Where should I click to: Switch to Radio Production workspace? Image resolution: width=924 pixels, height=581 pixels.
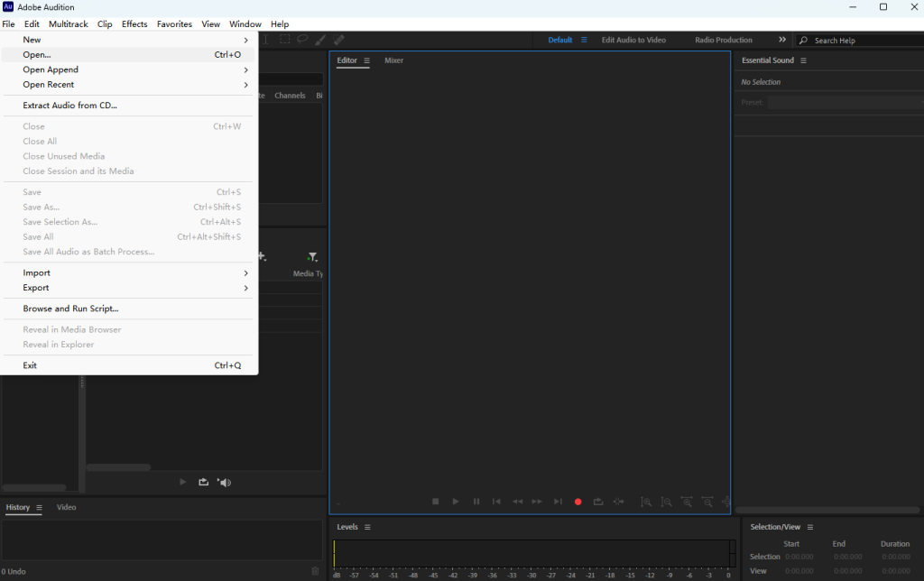[x=724, y=40]
